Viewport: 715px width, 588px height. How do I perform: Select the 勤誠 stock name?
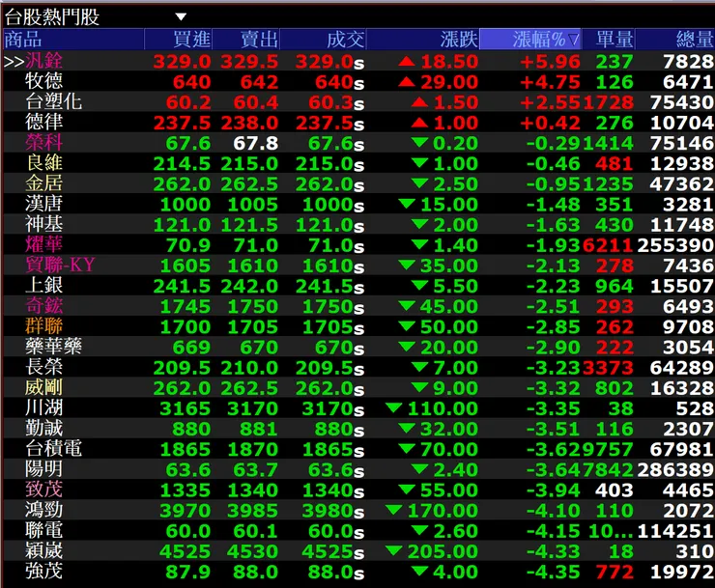43,429
